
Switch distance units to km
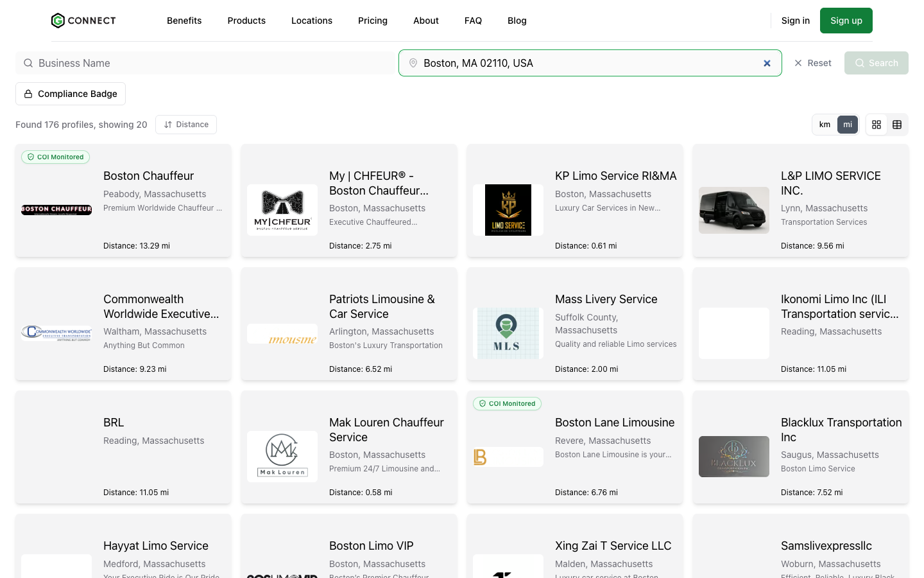[825, 125]
